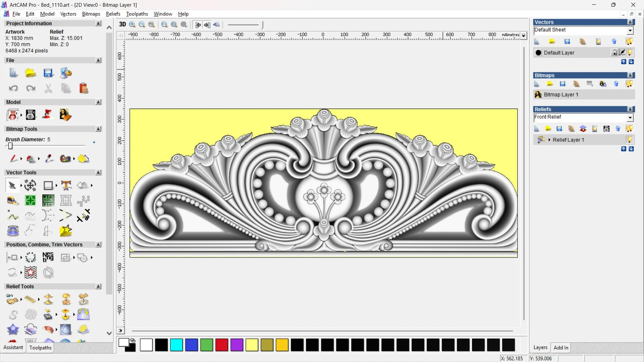Toggle Default Layer lock icon
The image size is (644, 362).
pyautogui.click(x=614, y=53)
